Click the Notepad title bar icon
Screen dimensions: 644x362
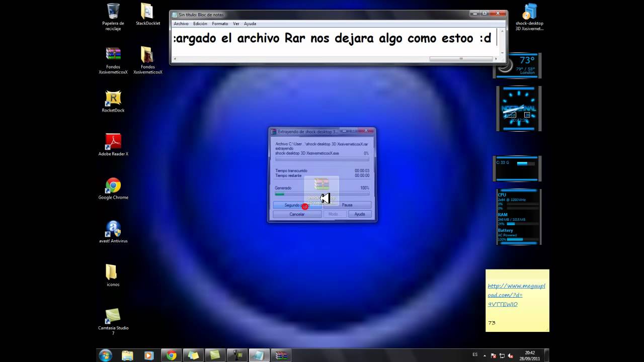click(x=175, y=15)
